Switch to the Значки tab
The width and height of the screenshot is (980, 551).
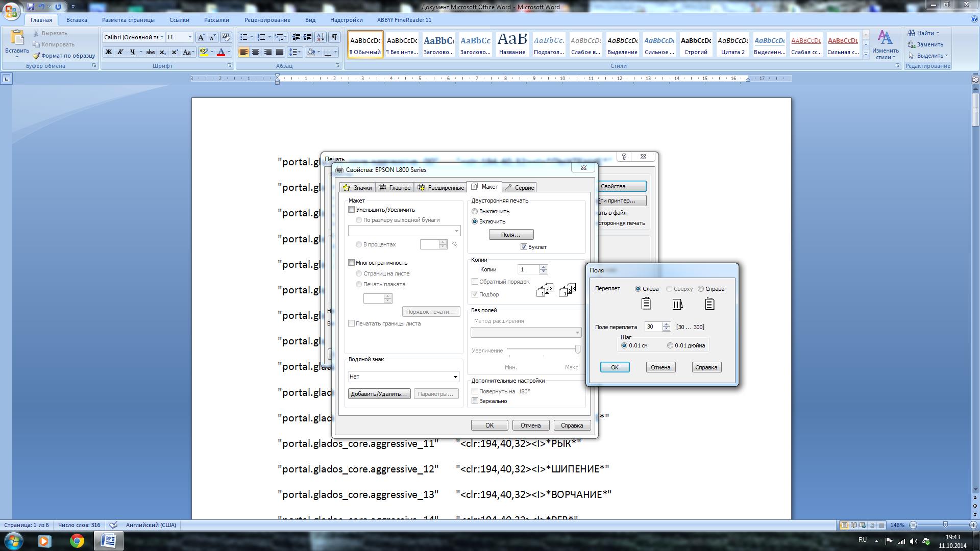pos(357,188)
